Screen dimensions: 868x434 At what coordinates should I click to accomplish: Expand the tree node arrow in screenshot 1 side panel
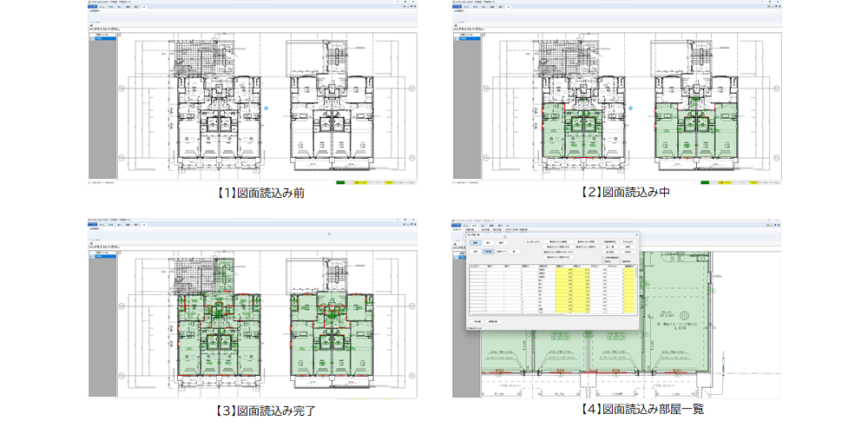point(89,38)
